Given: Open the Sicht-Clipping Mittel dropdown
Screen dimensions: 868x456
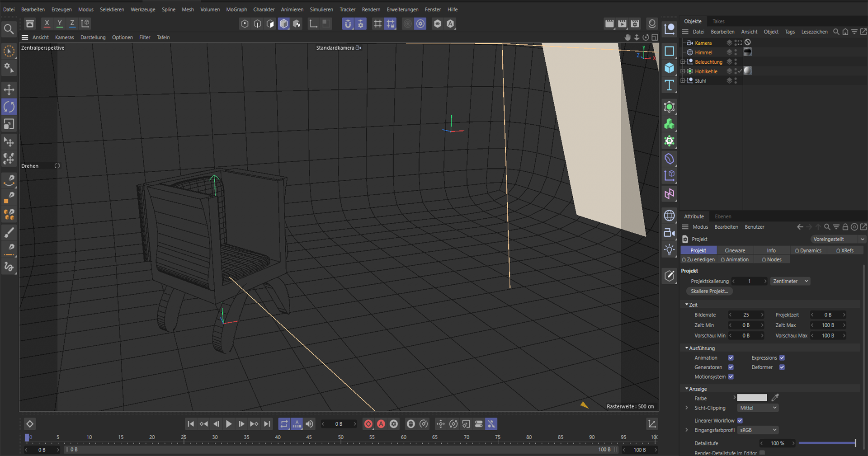Looking at the screenshot, I should click(x=758, y=408).
